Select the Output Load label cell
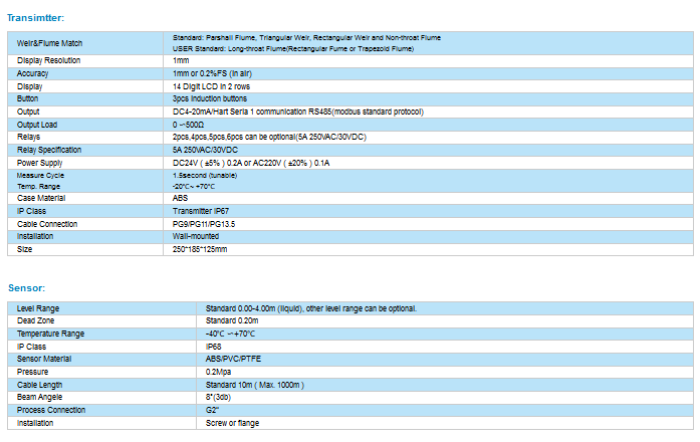 click(40, 125)
